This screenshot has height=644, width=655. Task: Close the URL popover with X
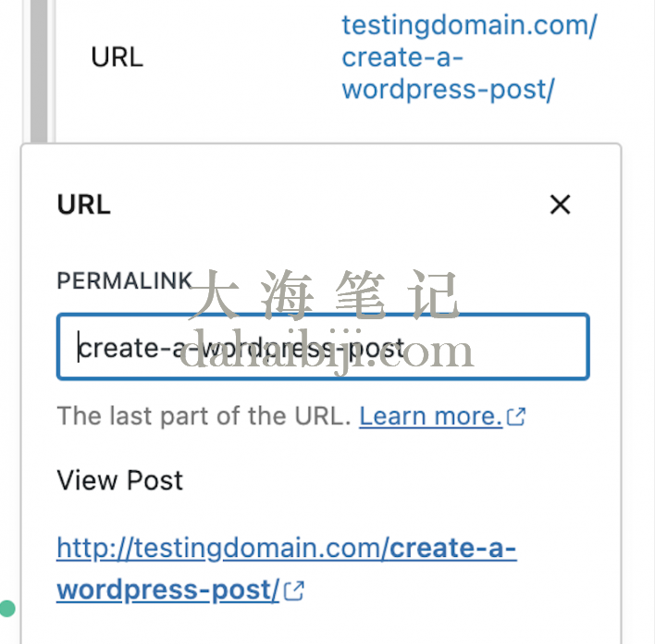point(560,204)
